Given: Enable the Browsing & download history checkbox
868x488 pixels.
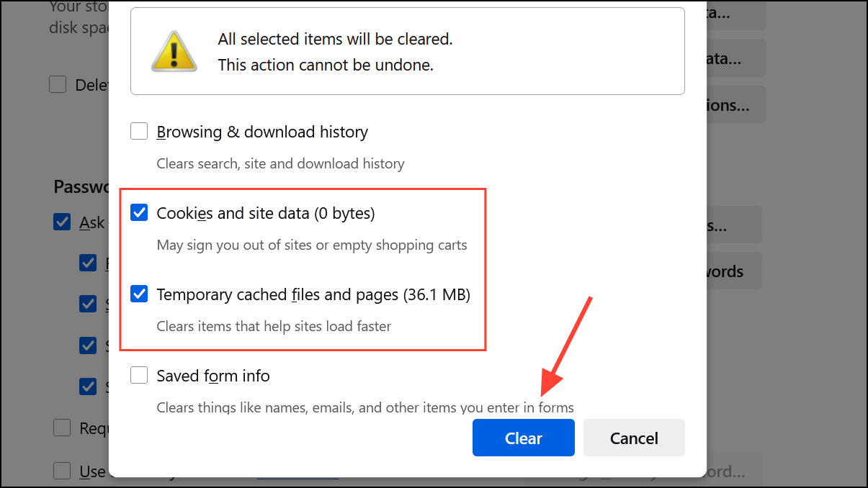Looking at the screenshot, I should coord(139,132).
